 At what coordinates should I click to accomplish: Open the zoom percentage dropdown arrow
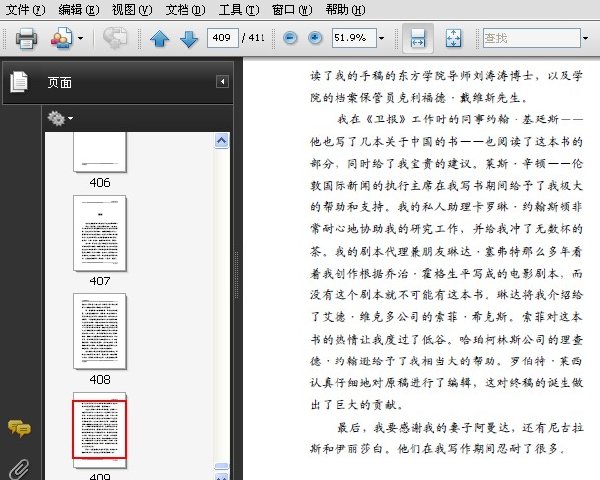click(381, 38)
